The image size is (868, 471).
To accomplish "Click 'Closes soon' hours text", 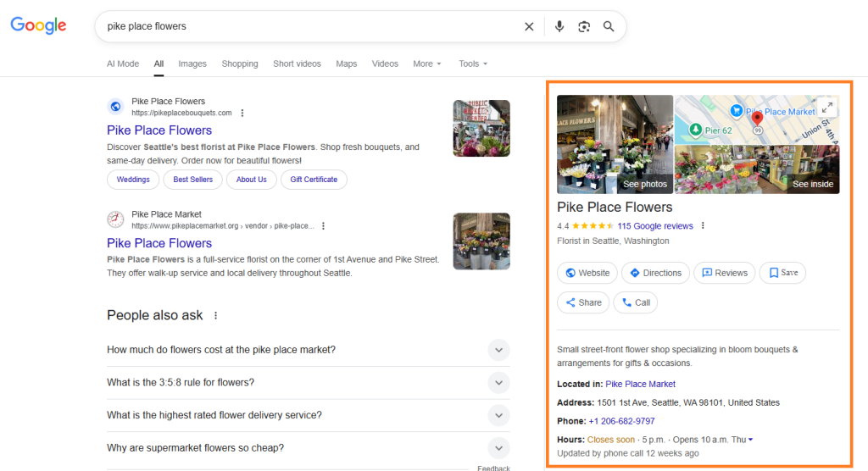I will pyautogui.click(x=610, y=440).
